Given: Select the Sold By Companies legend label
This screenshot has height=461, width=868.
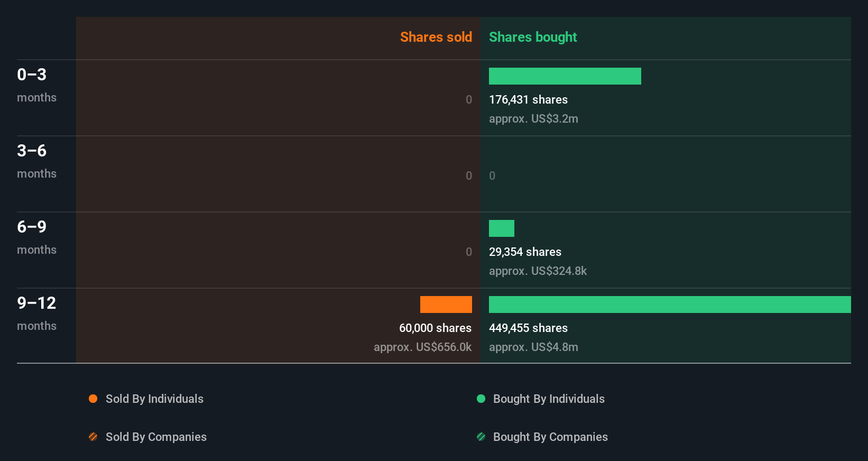Looking at the screenshot, I should (156, 437).
